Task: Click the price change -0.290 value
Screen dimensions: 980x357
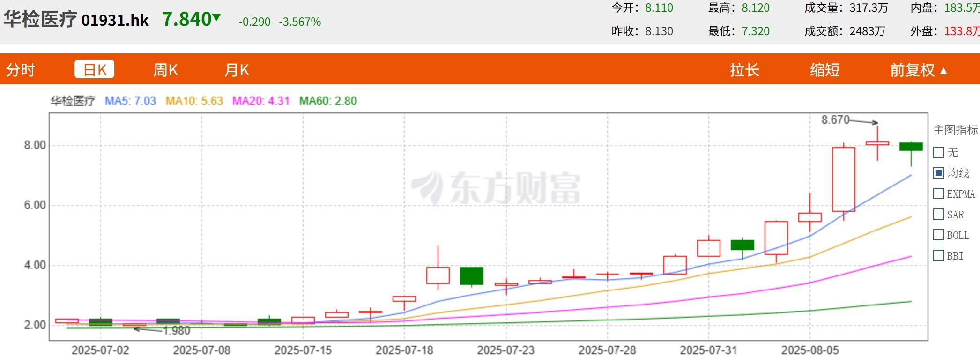Action: tap(254, 22)
